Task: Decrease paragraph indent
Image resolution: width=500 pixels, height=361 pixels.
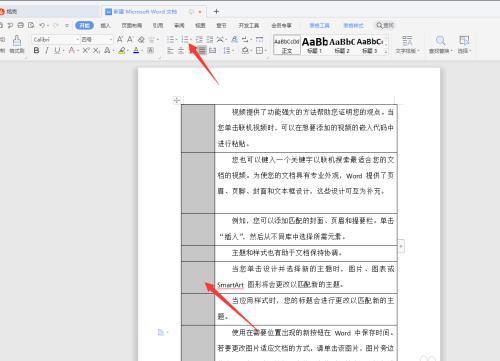Action: (x=199, y=39)
